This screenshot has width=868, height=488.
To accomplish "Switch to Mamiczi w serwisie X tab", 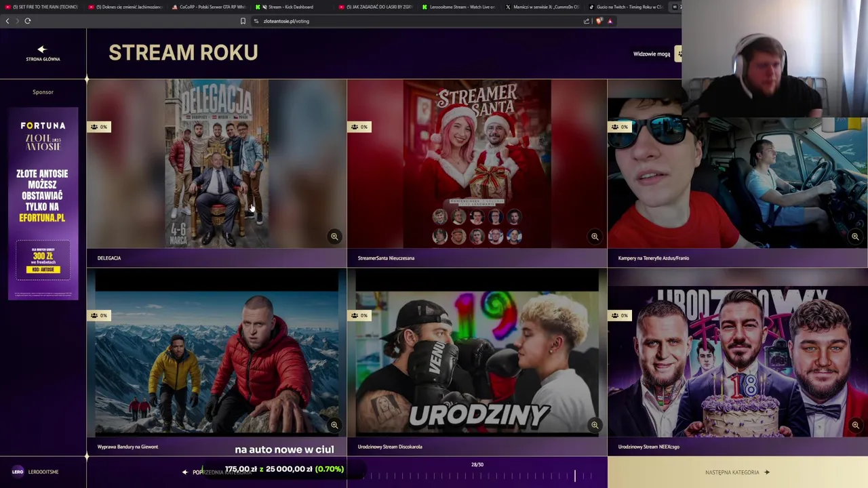I will click(542, 7).
